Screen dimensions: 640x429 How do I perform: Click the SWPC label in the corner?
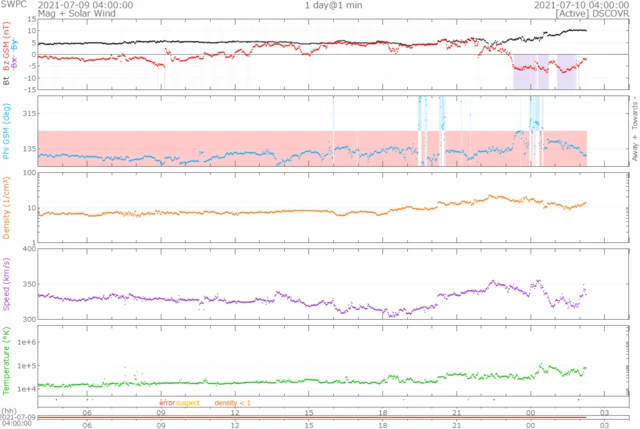13,4
